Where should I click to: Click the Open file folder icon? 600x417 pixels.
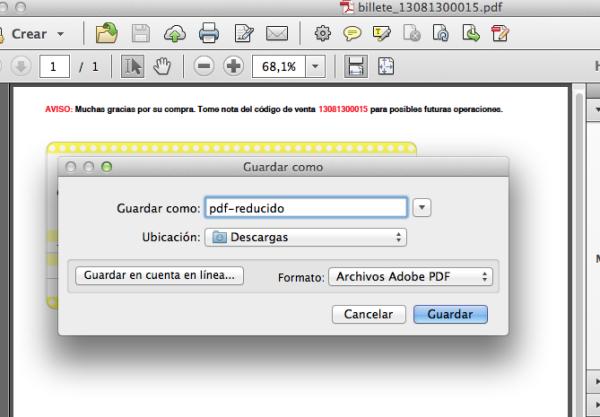click(107, 33)
